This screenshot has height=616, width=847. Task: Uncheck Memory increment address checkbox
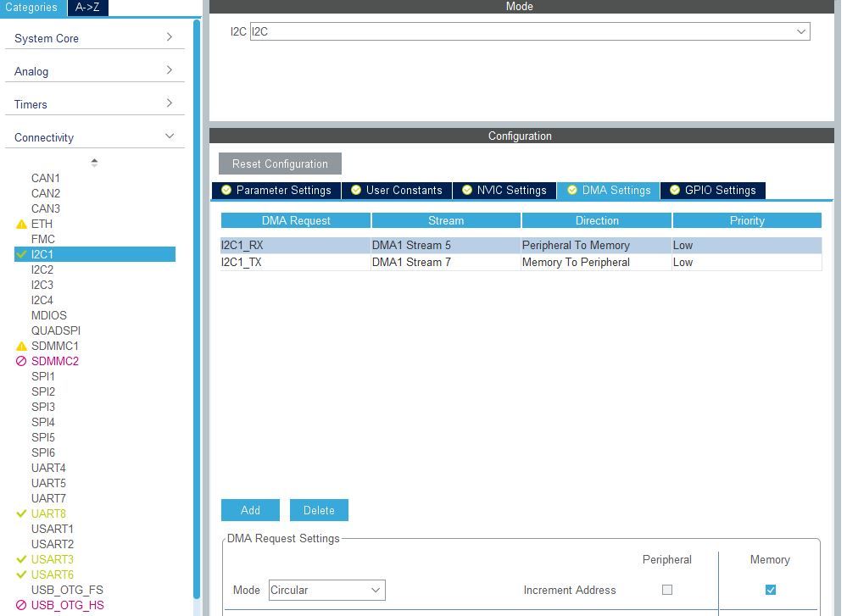(771, 590)
